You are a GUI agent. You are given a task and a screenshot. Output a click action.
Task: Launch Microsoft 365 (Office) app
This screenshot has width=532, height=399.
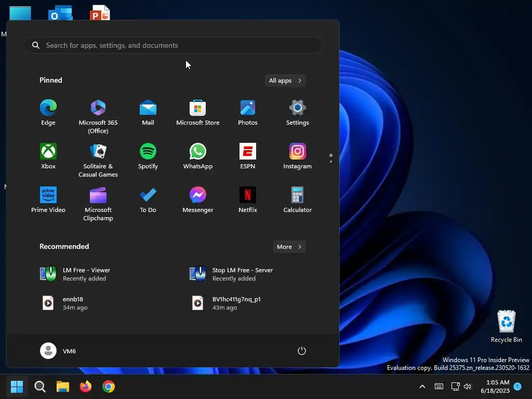tap(98, 116)
